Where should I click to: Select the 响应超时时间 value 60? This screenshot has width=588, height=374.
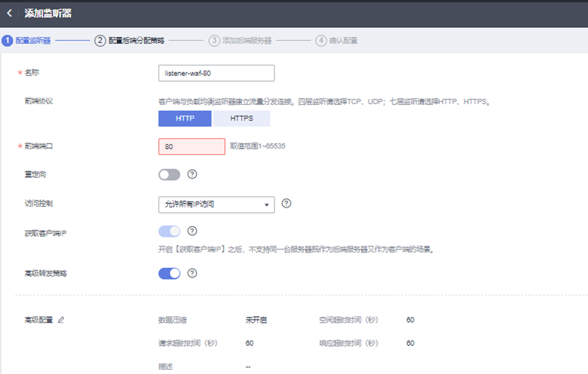pyautogui.click(x=411, y=343)
